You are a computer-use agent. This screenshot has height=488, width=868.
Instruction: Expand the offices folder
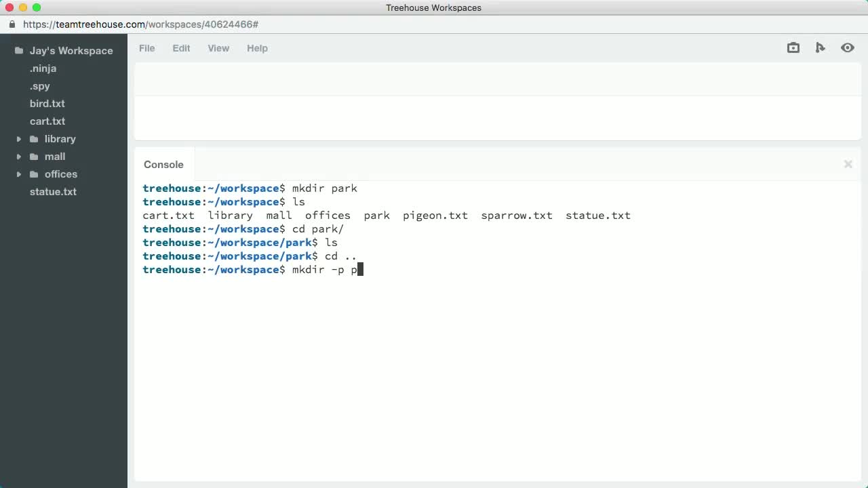click(18, 174)
